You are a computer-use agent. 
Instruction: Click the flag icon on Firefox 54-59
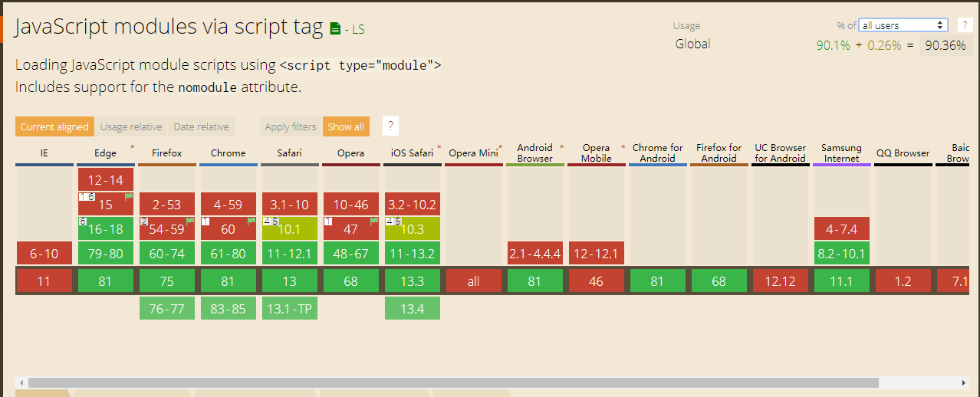point(190,221)
